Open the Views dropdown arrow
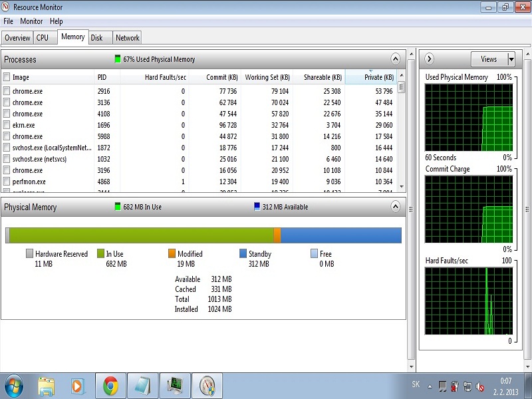The height and width of the screenshot is (399, 532). (x=511, y=59)
